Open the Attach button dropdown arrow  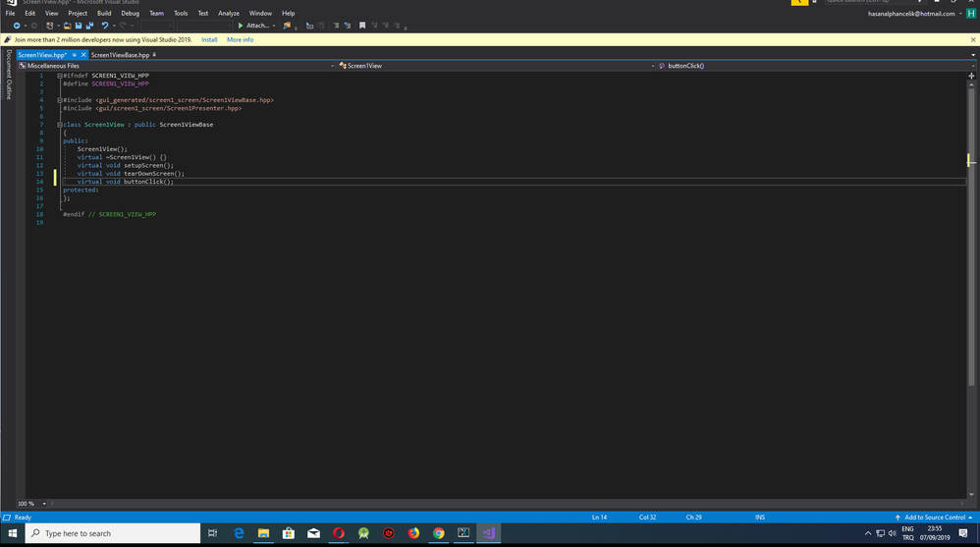pyautogui.click(x=274, y=26)
